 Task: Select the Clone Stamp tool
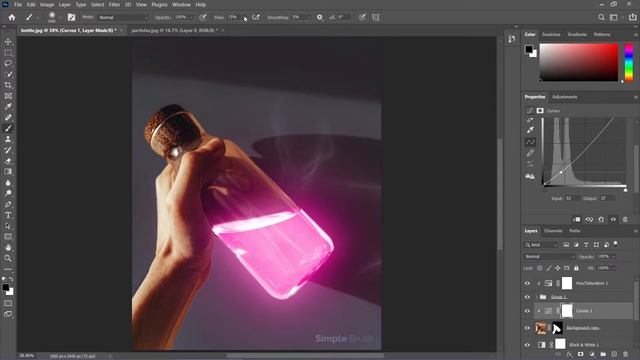8,139
